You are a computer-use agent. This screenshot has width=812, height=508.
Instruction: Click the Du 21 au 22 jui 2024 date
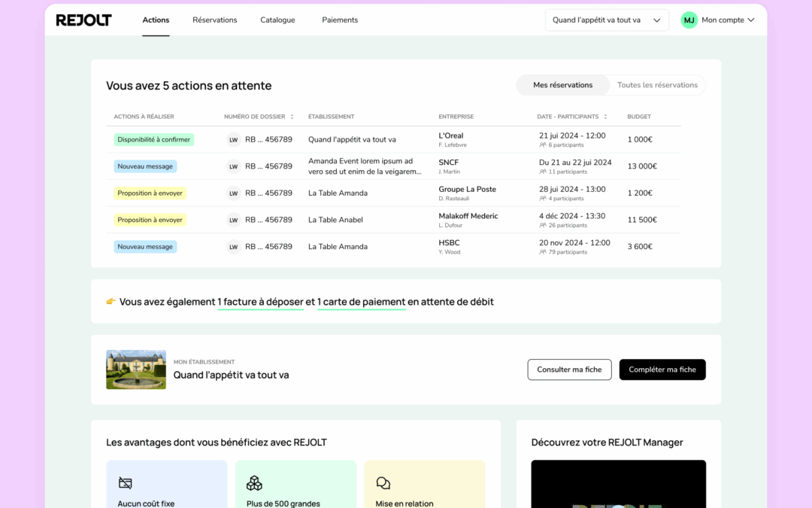575,163
